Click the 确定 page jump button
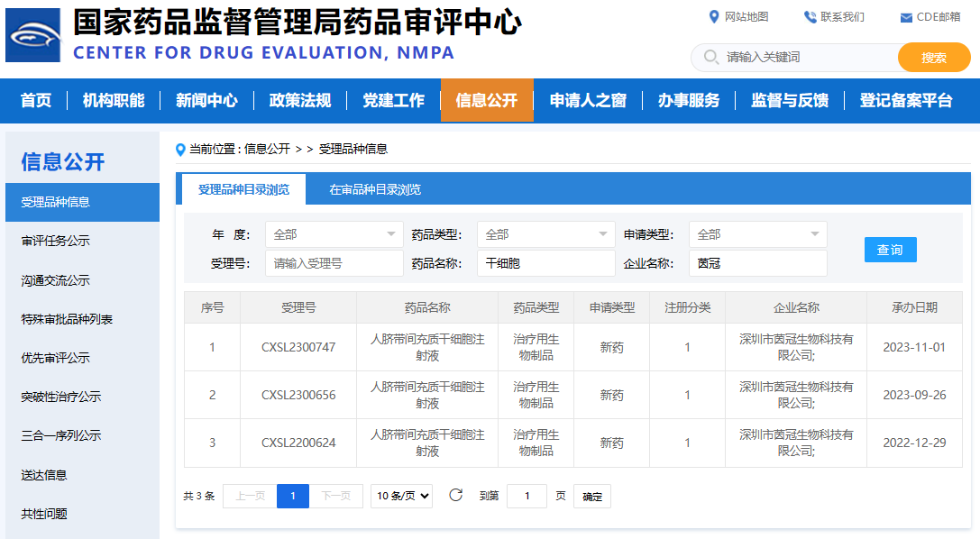Viewport: 980px width, 539px height. (592, 496)
